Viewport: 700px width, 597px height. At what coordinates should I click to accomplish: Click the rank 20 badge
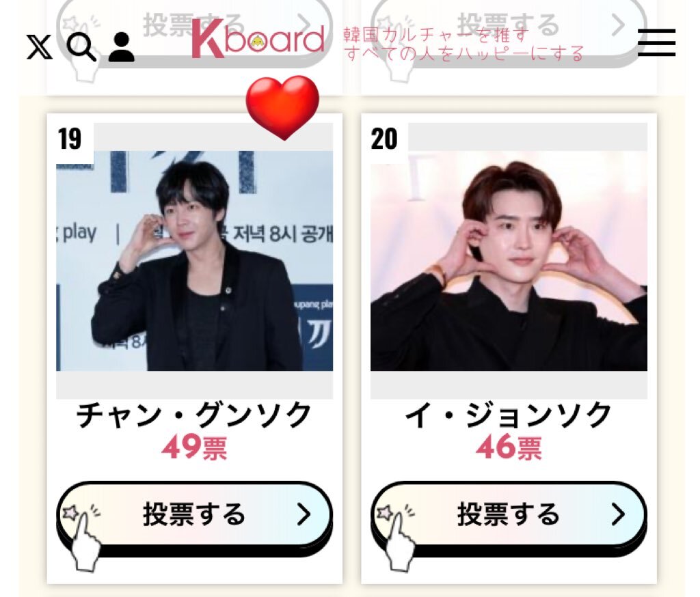(x=384, y=139)
